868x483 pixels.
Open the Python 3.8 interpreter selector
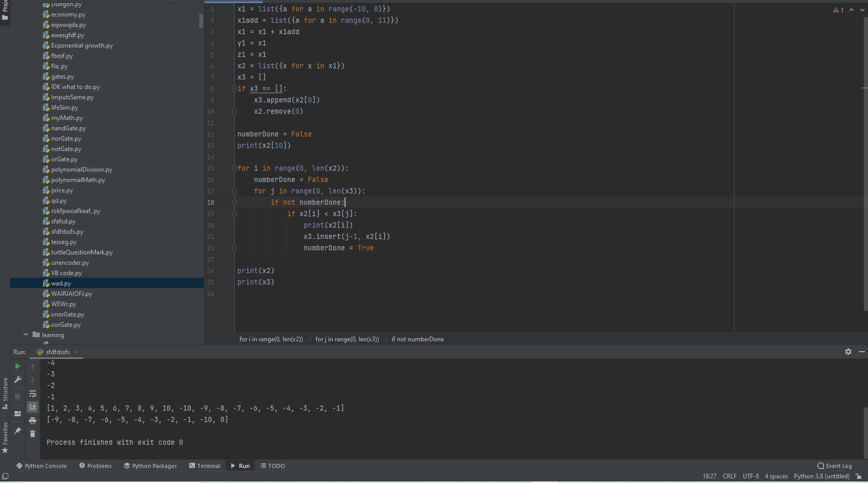[x=821, y=476]
